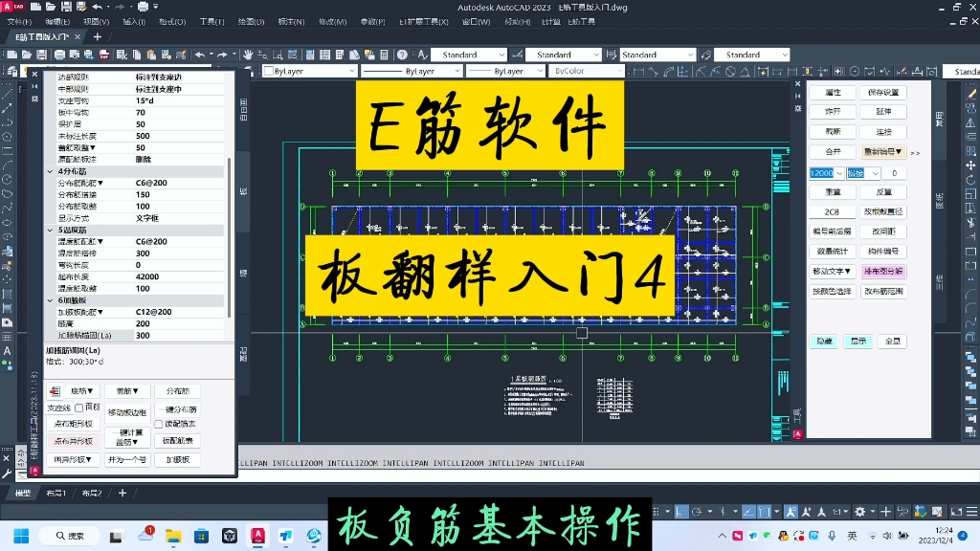The width and height of the screenshot is (980, 551).
Task: Open File Explorer from the taskbar
Action: tap(173, 536)
